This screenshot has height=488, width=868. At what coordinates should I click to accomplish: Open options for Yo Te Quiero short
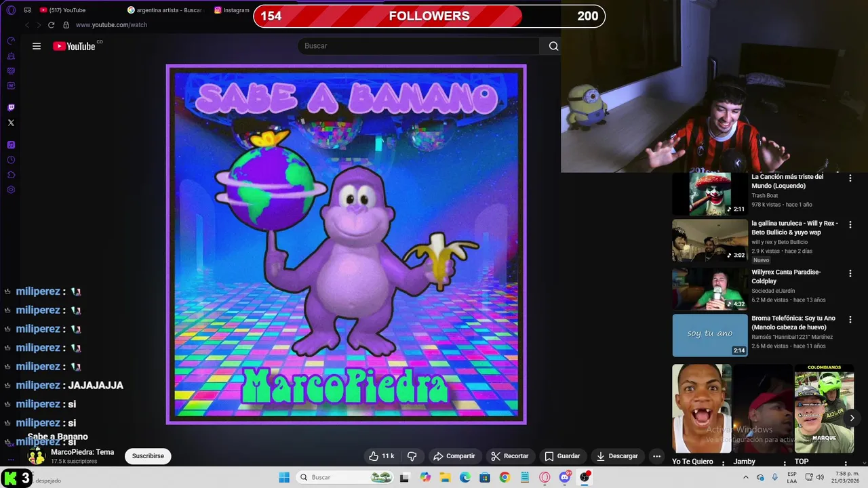723,463
